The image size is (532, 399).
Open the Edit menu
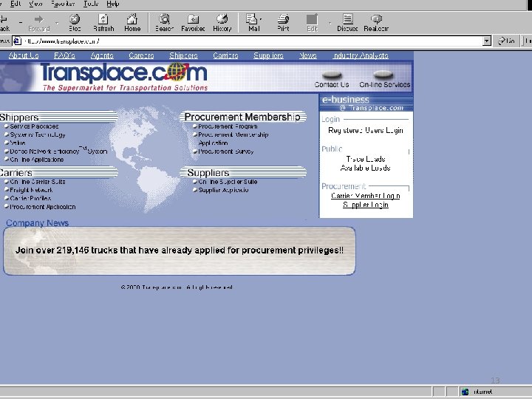[x=16, y=4]
